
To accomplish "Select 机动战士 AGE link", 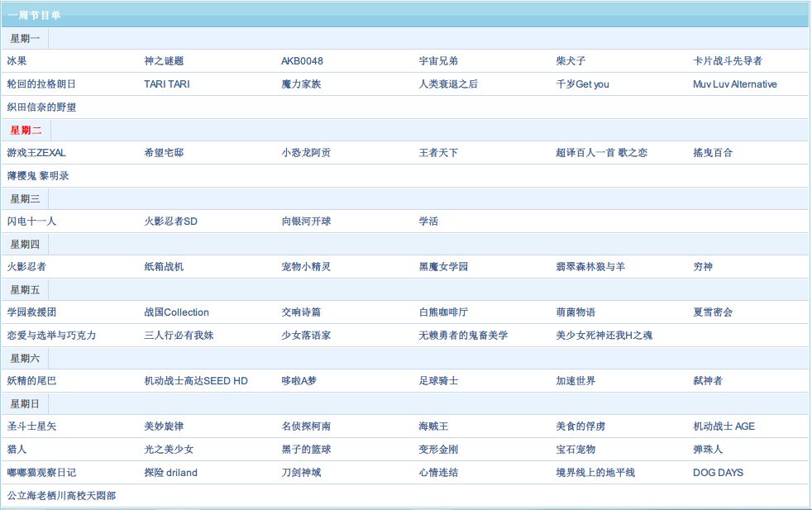I will coord(724,427).
